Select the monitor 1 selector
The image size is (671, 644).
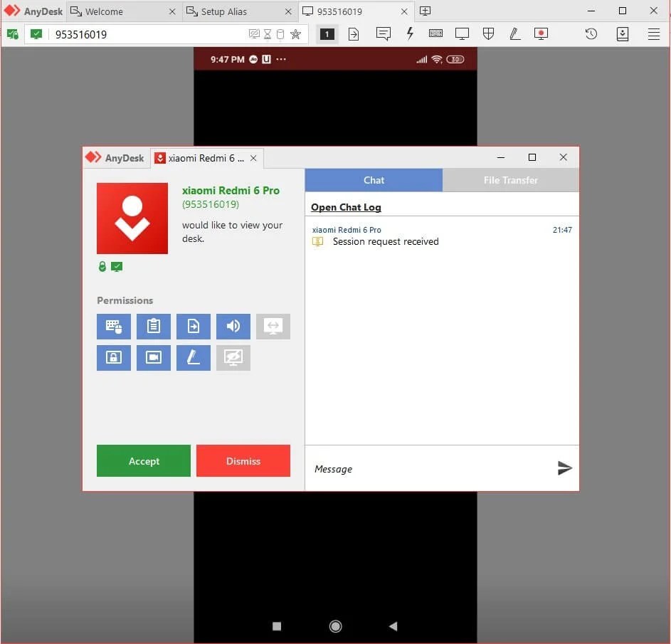[327, 33]
